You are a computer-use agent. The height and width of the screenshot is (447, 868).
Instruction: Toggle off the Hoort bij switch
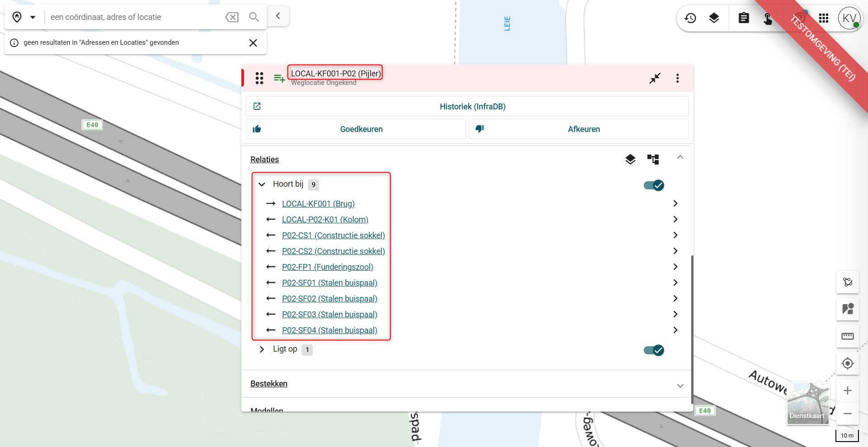[x=654, y=185]
